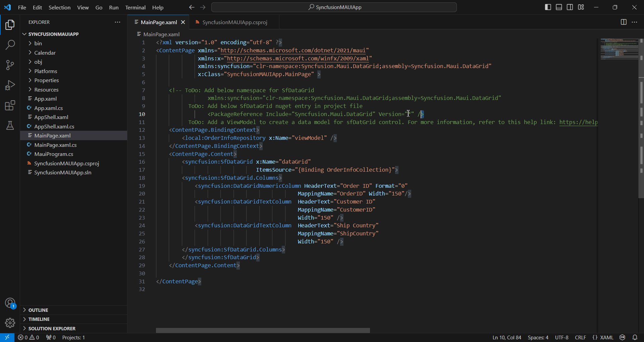Go forward using the navigation arrow
Image resolution: width=644 pixels, height=342 pixels.
click(x=203, y=7)
